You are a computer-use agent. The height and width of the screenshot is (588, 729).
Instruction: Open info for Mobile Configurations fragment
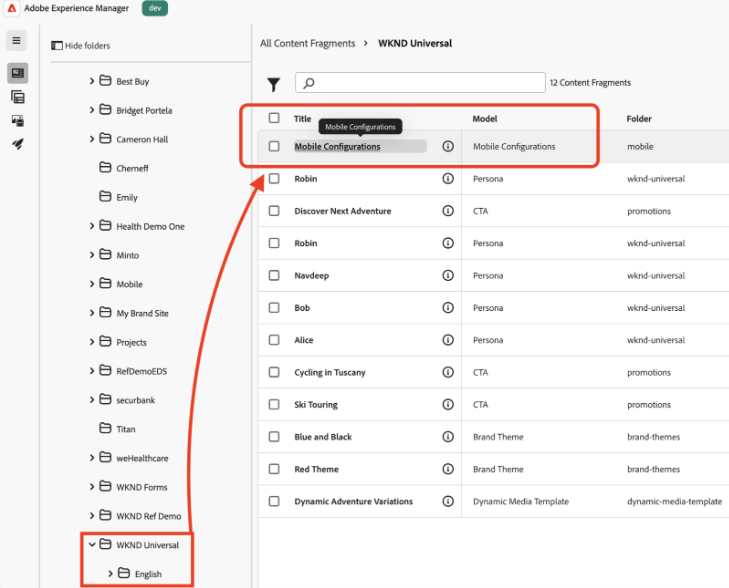coord(448,146)
